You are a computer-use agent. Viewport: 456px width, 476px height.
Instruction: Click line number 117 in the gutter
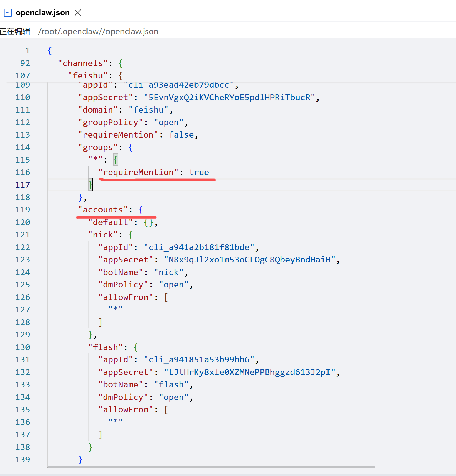[x=23, y=185]
